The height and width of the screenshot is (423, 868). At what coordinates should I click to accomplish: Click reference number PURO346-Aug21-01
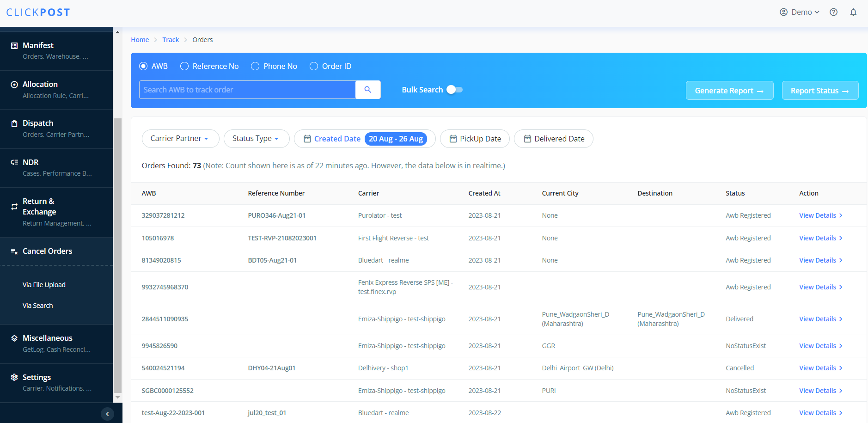(x=276, y=215)
